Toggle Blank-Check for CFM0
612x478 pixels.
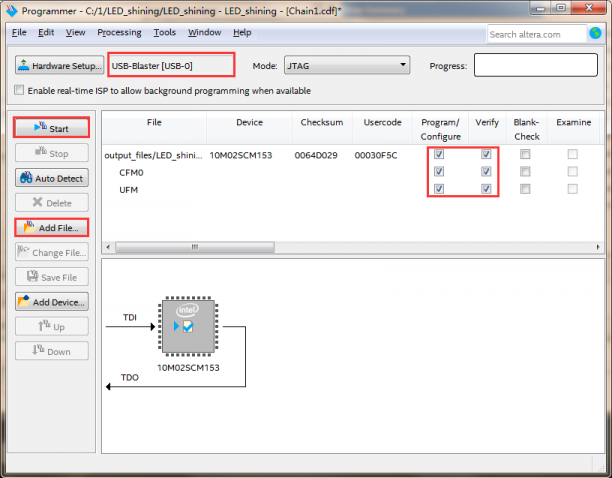[x=525, y=171]
